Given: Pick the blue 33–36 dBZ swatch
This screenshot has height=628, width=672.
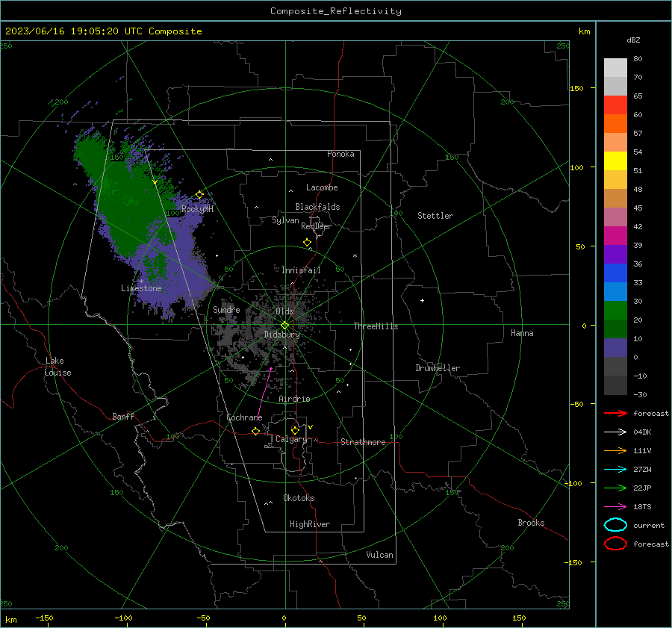Looking at the screenshot, I should [615, 273].
